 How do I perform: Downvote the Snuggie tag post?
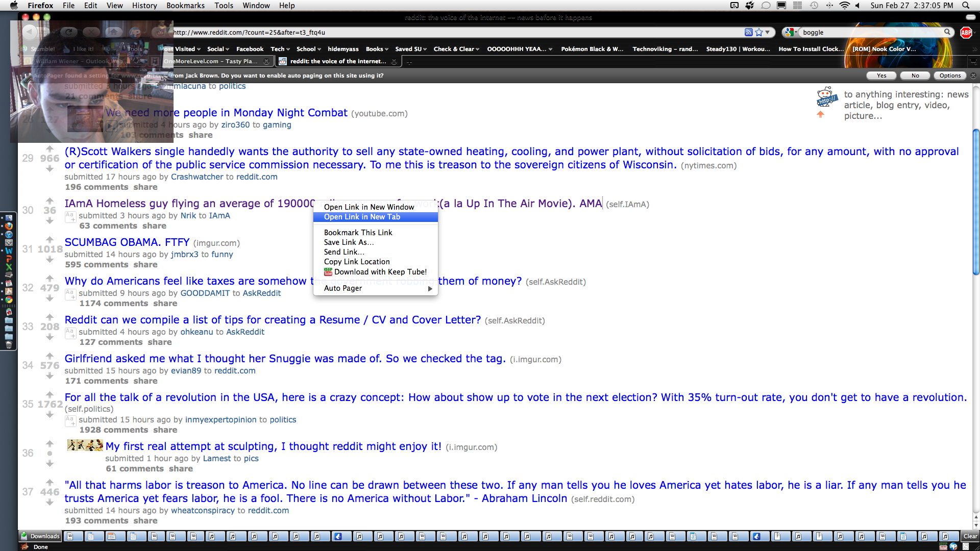pos(50,376)
